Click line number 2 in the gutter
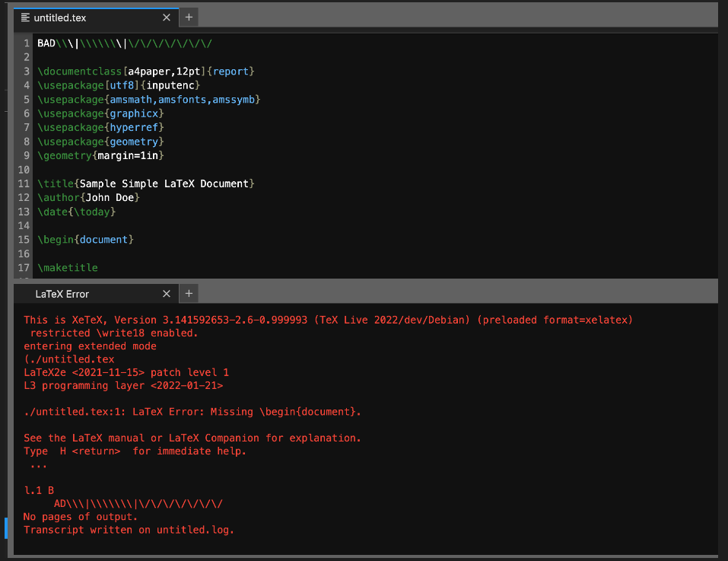Image resolution: width=728 pixels, height=561 pixels. coord(27,58)
